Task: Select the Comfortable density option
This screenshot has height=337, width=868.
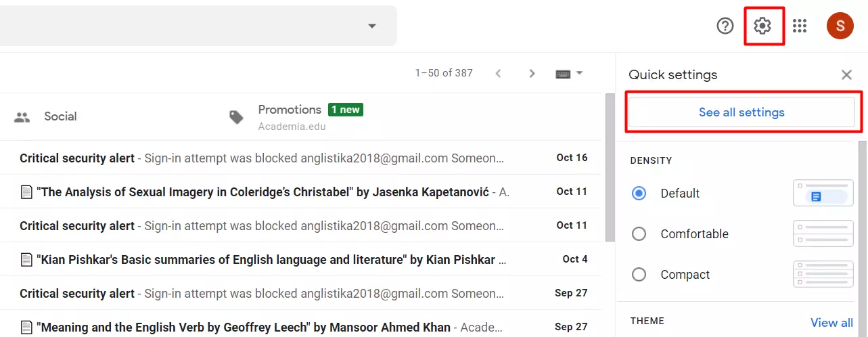Action: pyautogui.click(x=639, y=234)
